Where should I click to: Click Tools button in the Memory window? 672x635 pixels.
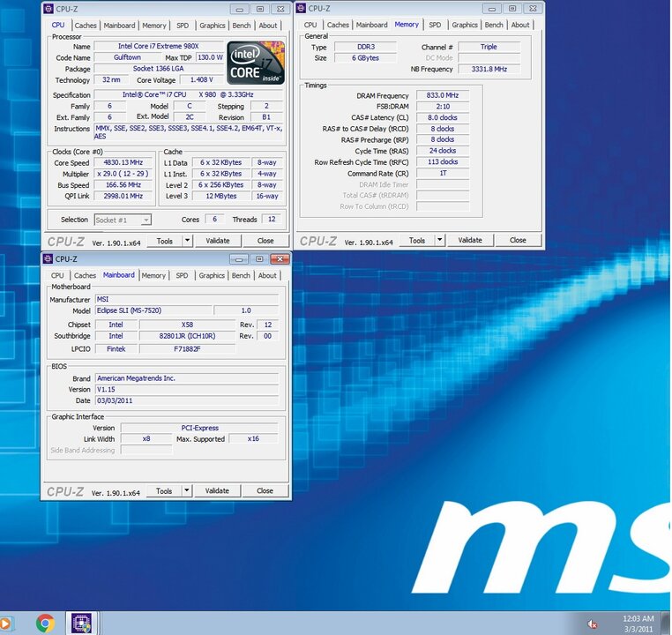point(417,241)
